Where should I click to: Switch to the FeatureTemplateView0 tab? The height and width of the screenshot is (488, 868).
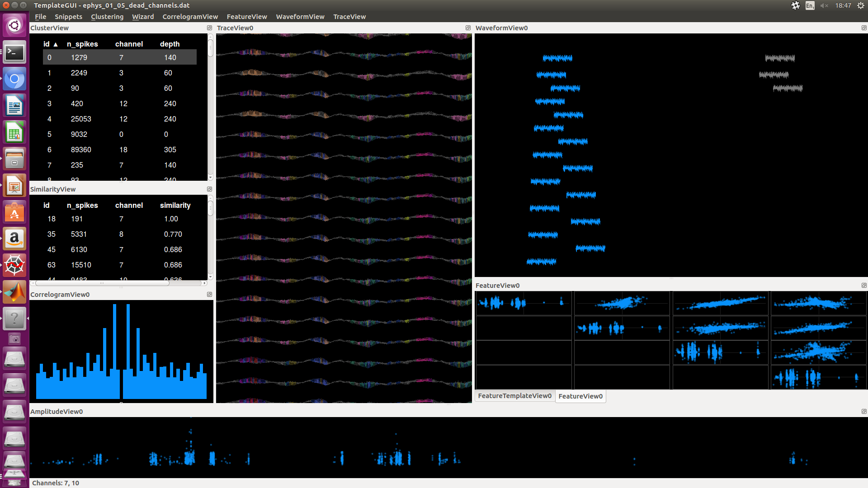(x=514, y=396)
